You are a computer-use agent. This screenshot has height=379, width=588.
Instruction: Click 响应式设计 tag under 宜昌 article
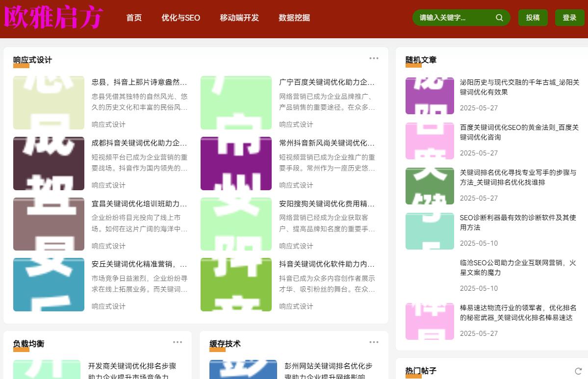pyautogui.click(x=108, y=246)
